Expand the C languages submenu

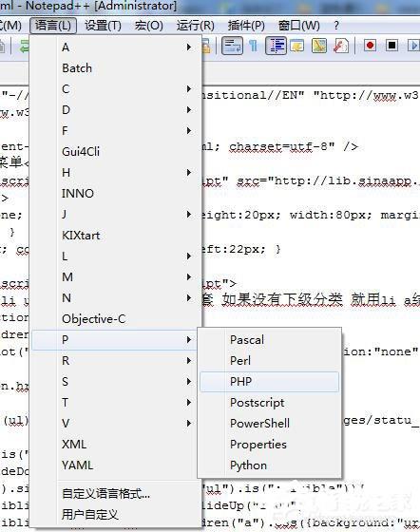tap(114, 89)
